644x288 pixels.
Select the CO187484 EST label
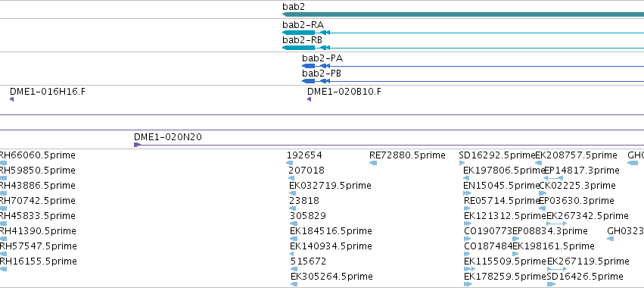488,246
